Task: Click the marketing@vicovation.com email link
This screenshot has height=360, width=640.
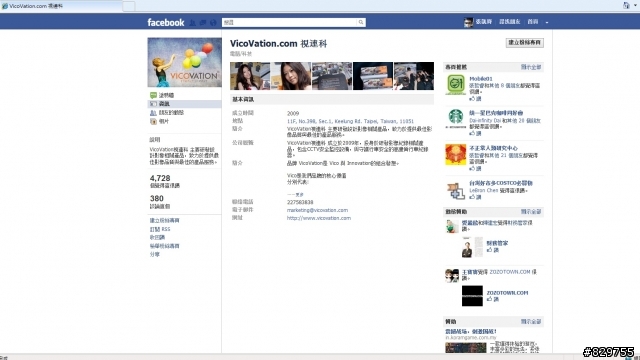Action: click(x=317, y=210)
